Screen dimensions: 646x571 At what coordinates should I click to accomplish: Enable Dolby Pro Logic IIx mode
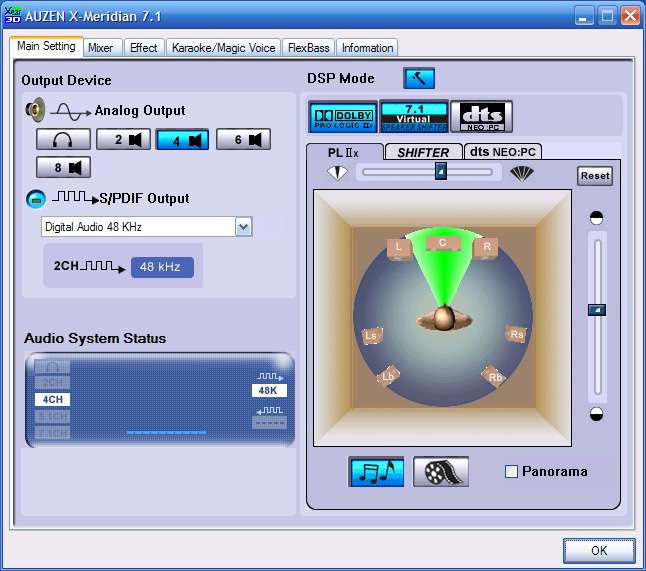point(343,117)
